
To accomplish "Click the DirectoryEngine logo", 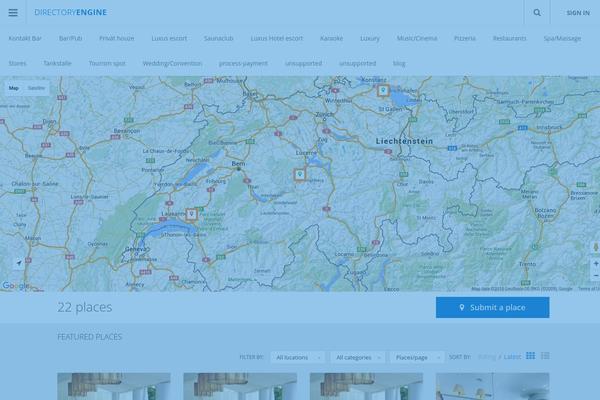I will click(70, 12).
